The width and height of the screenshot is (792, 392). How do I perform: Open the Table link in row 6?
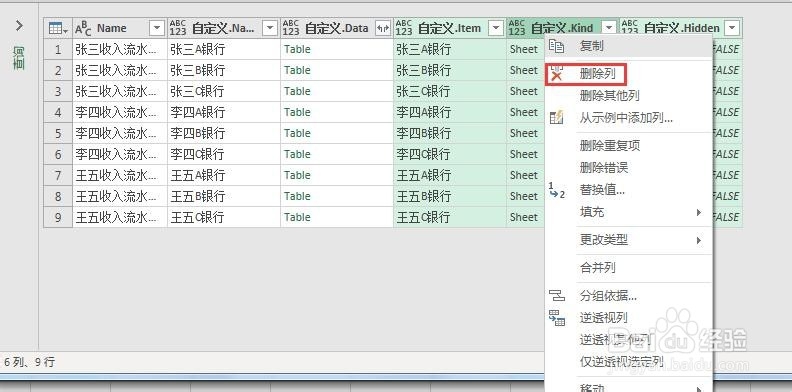(297, 154)
